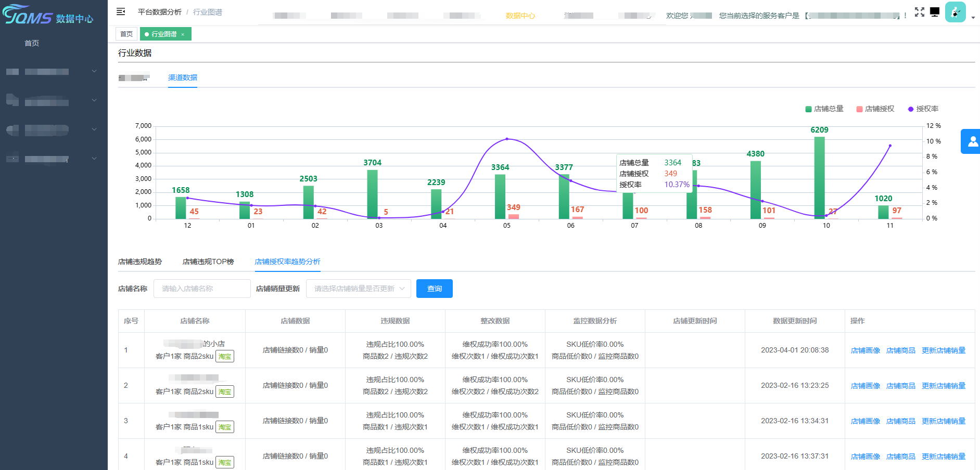Click 更新店铺销量 for row 1
This screenshot has height=470, width=980.
tap(944, 350)
